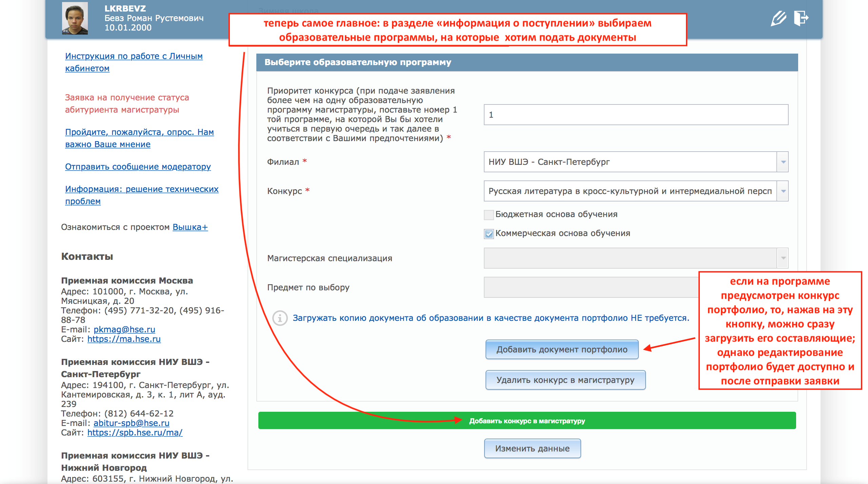Click the Предмет по выбору field
Viewport: 868px width, 484px height.
tap(590, 288)
